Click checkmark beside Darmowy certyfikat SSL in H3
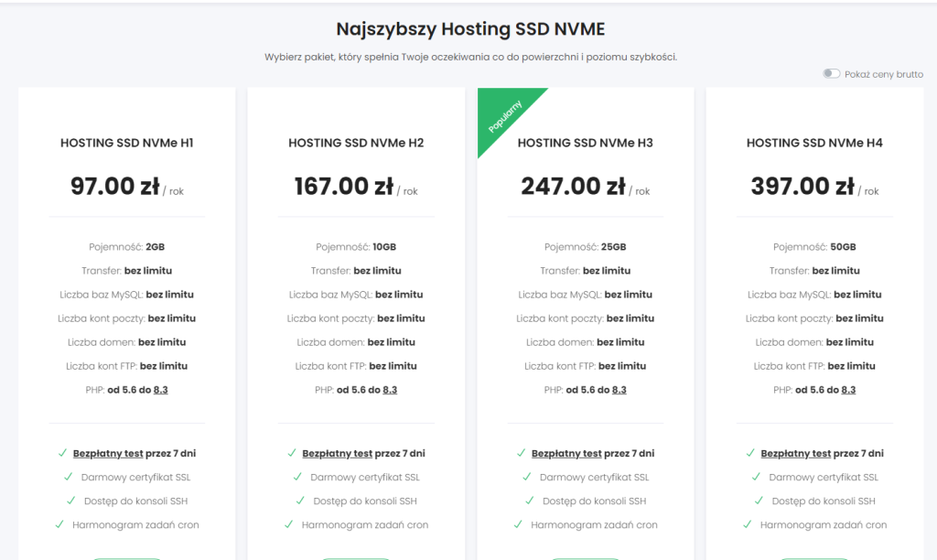This screenshot has height=560, width=937. (526, 477)
